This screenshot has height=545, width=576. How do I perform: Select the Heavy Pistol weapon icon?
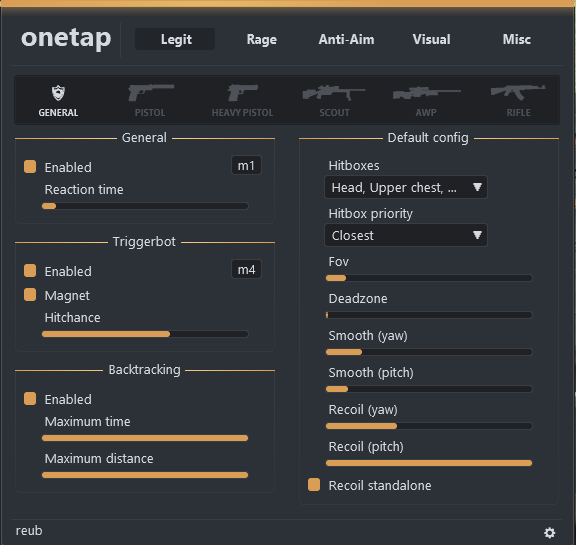click(242, 93)
